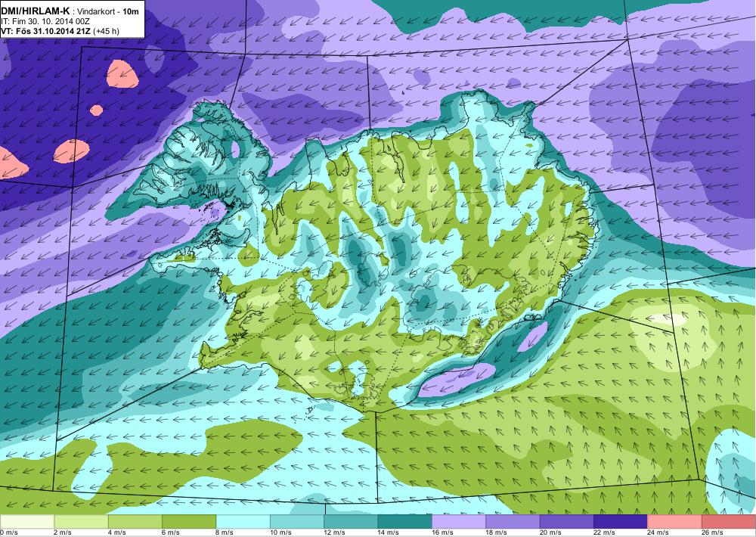Select the "24 m/s" legend label
This screenshot has width=756, height=537.
click(658, 532)
